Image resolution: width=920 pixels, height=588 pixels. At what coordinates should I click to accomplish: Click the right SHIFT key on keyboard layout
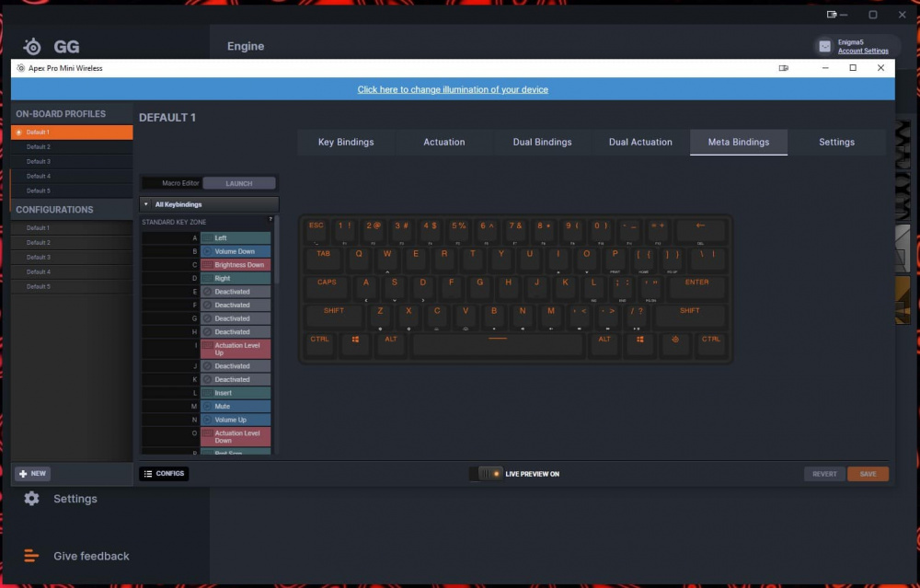pyautogui.click(x=690, y=316)
